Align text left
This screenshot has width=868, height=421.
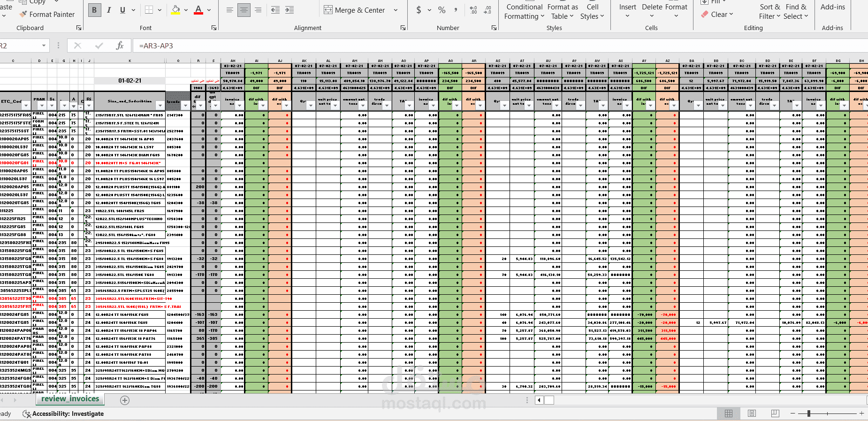click(230, 10)
